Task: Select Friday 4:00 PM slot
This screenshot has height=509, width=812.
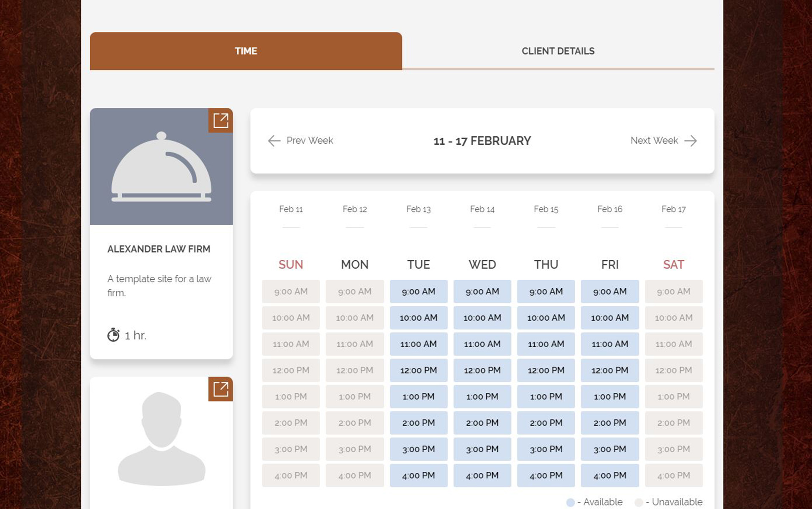Action: click(x=610, y=475)
